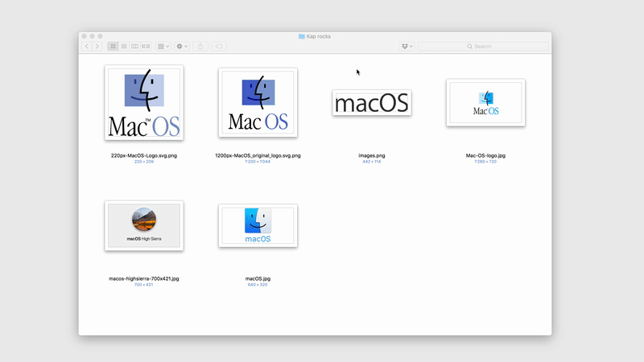
Task: Switch to icon view in Finder toolbar
Action: point(113,47)
